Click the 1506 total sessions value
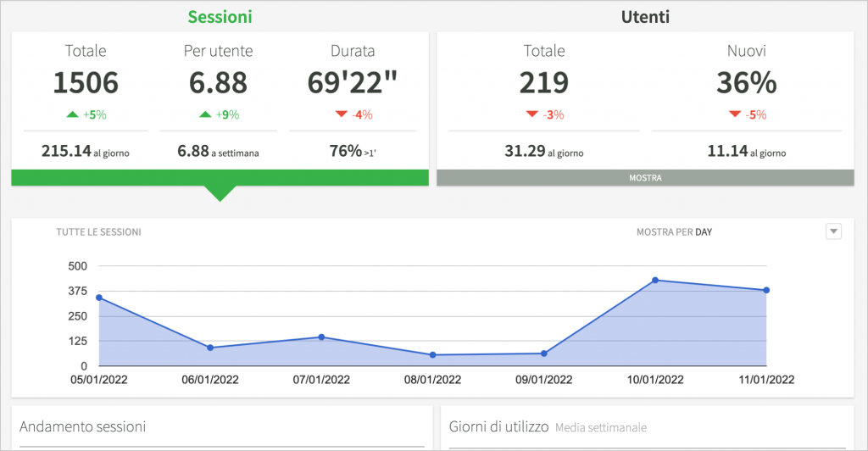868x451 pixels. point(86,82)
